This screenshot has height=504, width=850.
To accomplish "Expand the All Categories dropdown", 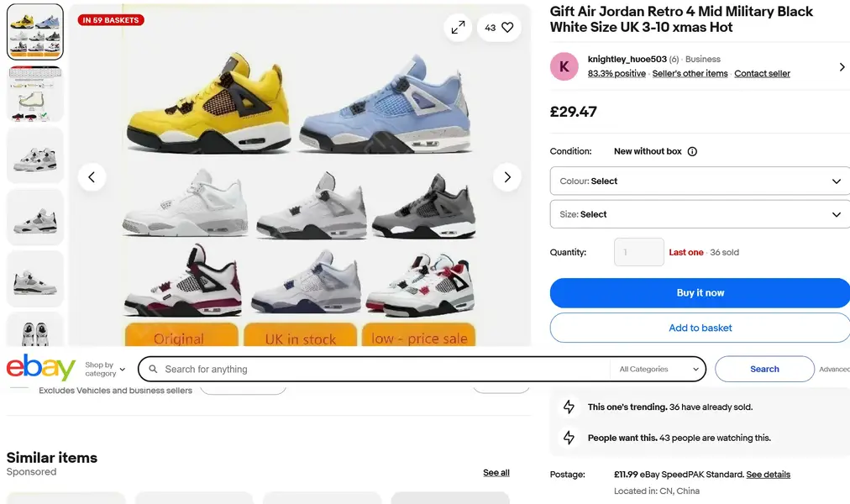I will [658, 369].
